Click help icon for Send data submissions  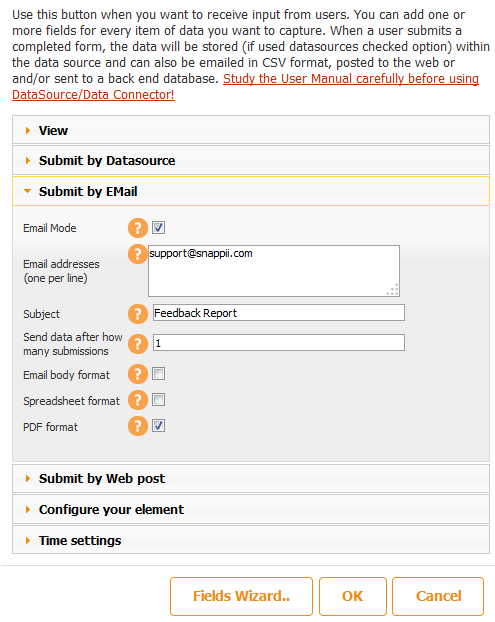(x=138, y=344)
